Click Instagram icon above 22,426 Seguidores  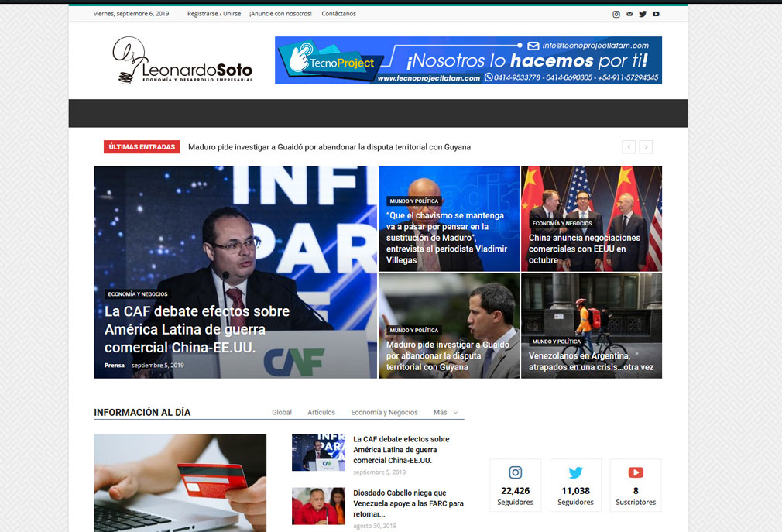[515, 472]
